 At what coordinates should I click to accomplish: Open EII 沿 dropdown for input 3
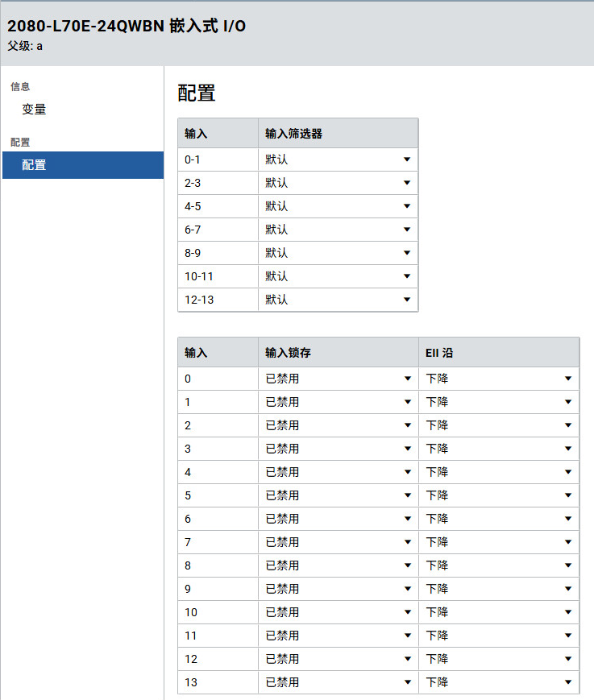499,449
